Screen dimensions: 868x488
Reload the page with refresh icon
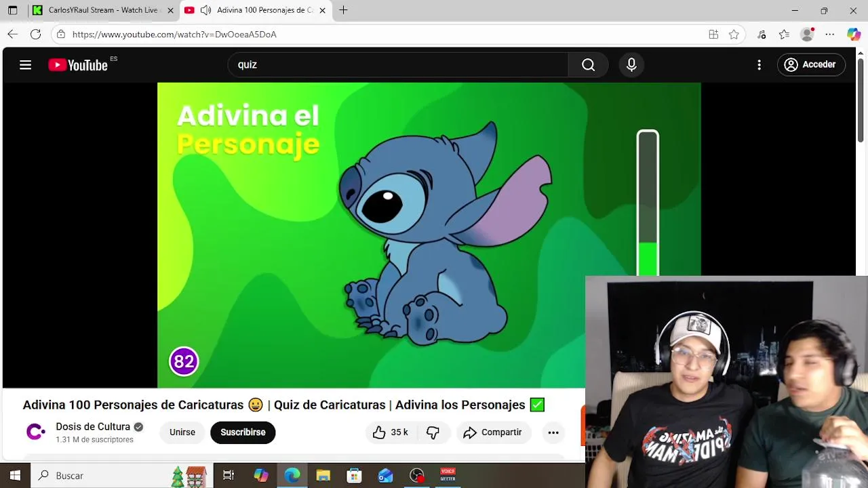35,34
